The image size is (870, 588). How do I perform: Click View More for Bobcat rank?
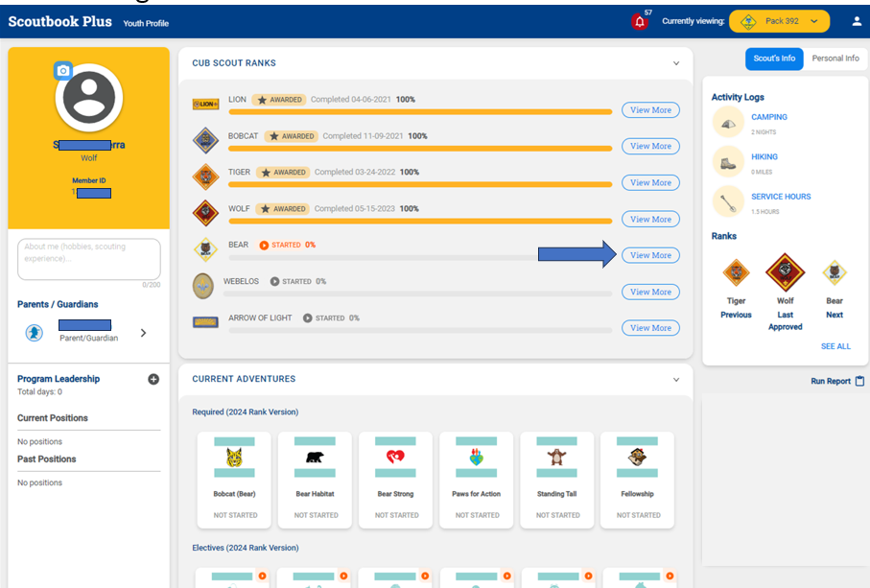coord(650,146)
